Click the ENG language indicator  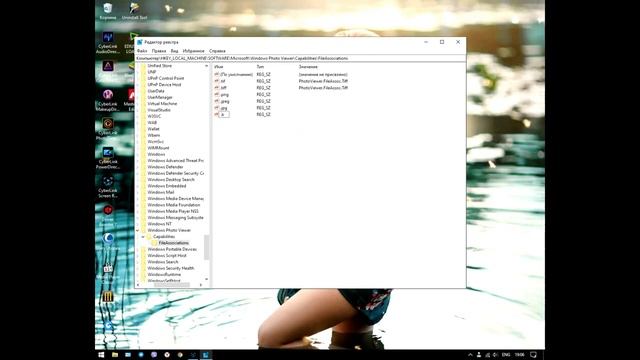506,355
